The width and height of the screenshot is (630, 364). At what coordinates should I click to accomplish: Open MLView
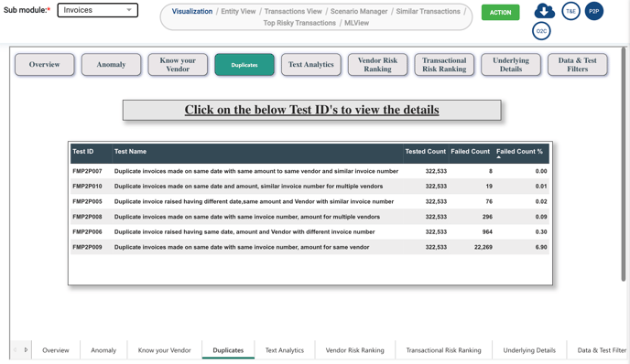(356, 23)
